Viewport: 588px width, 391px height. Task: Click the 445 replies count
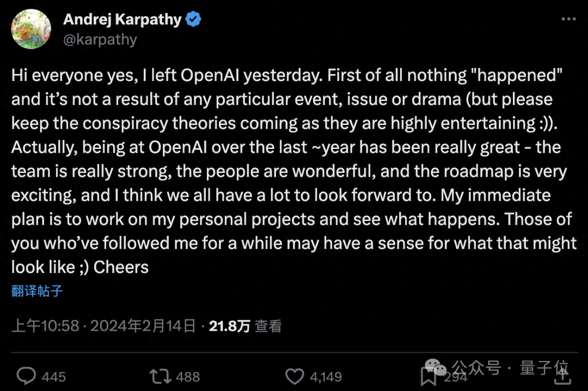tap(53, 376)
